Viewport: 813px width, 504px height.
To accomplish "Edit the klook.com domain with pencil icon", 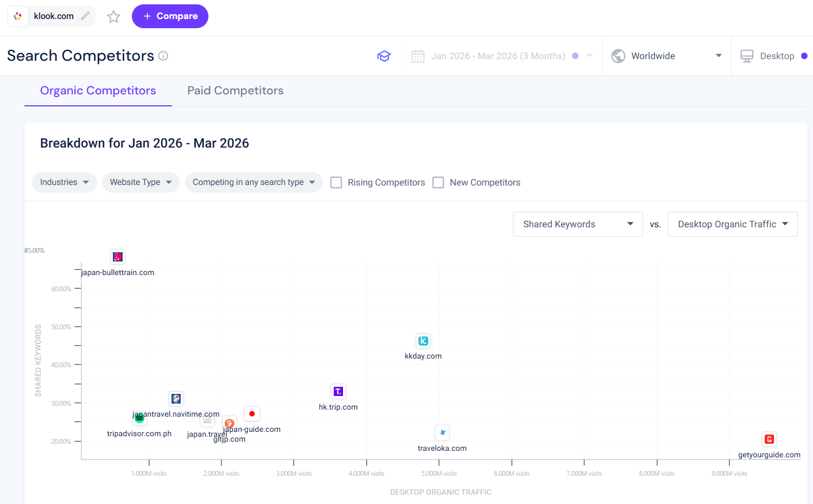I will click(85, 16).
